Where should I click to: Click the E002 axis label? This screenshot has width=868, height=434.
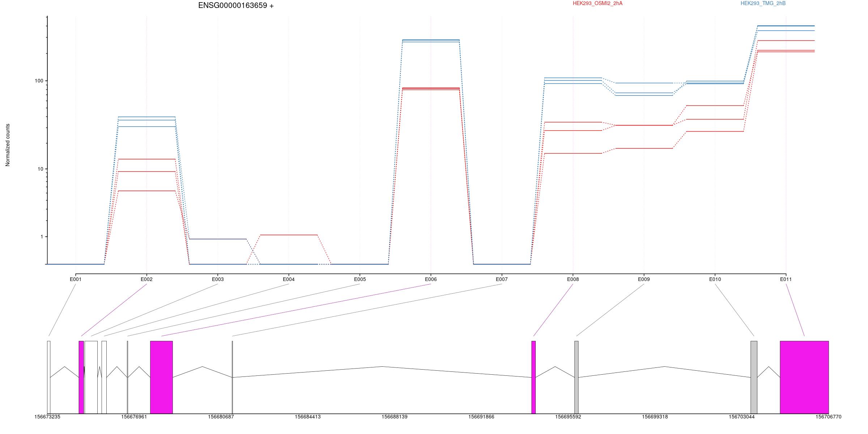point(146,279)
